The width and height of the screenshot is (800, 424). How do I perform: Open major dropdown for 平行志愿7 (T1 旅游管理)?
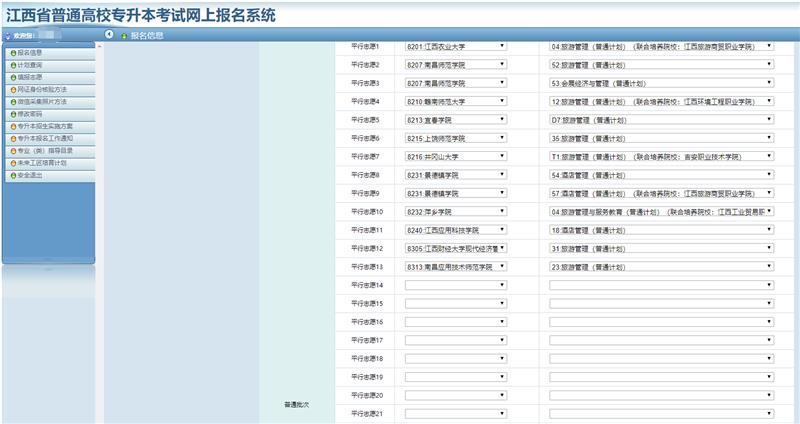point(662,157)
